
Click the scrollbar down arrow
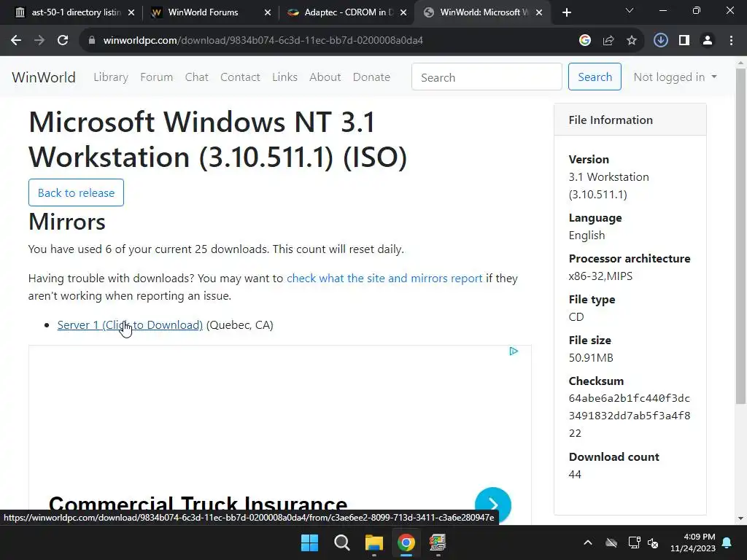pos(741,518)
